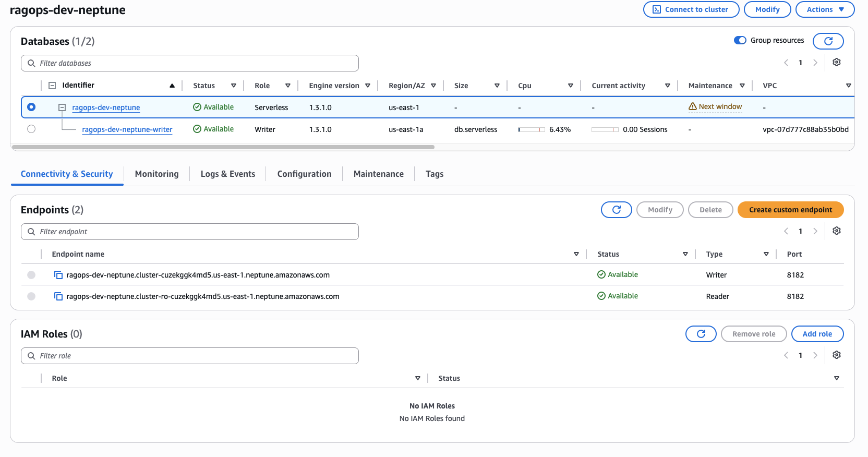Open Status column sort dropdown in Databases
The image size is (868, 457).
point(234,86)
